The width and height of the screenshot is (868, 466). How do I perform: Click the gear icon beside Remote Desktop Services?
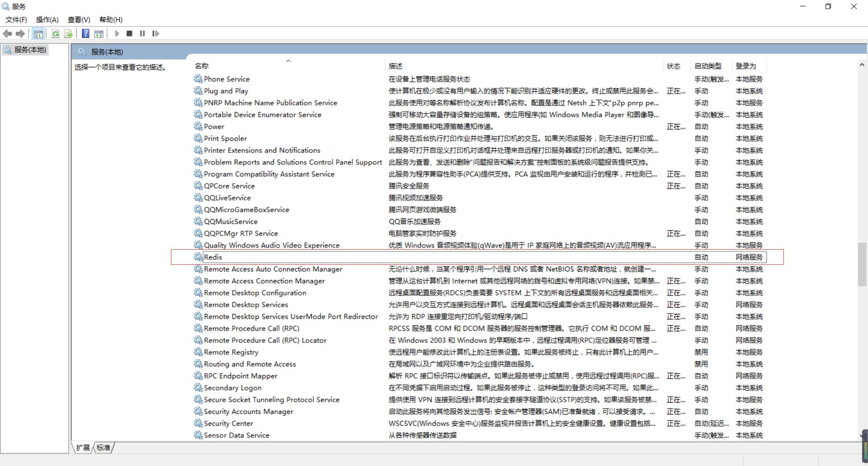coord(198,304)
